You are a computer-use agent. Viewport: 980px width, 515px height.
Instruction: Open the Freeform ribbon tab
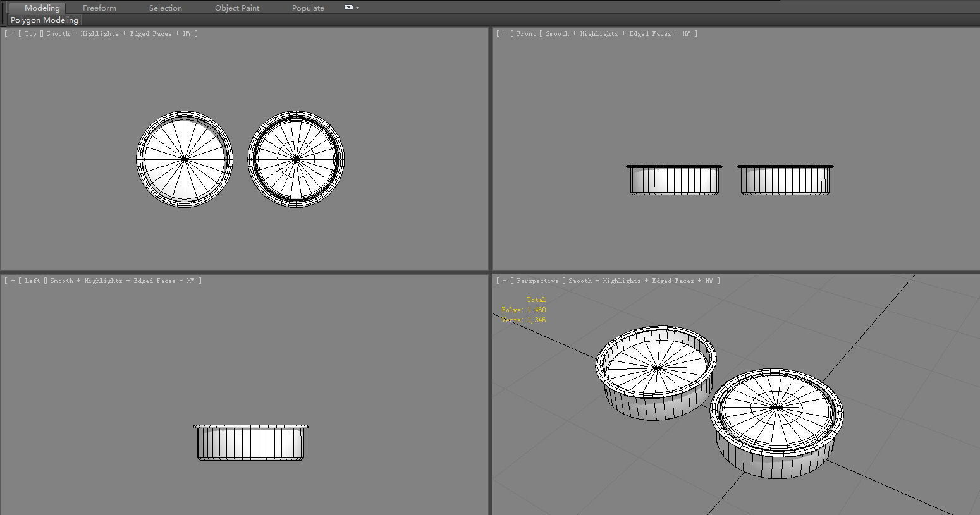(99, 8)
